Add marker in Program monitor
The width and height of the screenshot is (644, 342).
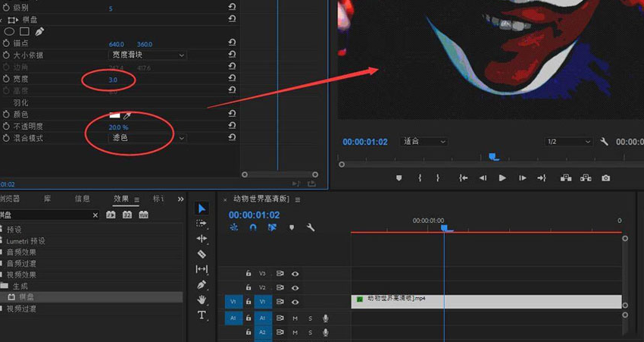[399, 178]
